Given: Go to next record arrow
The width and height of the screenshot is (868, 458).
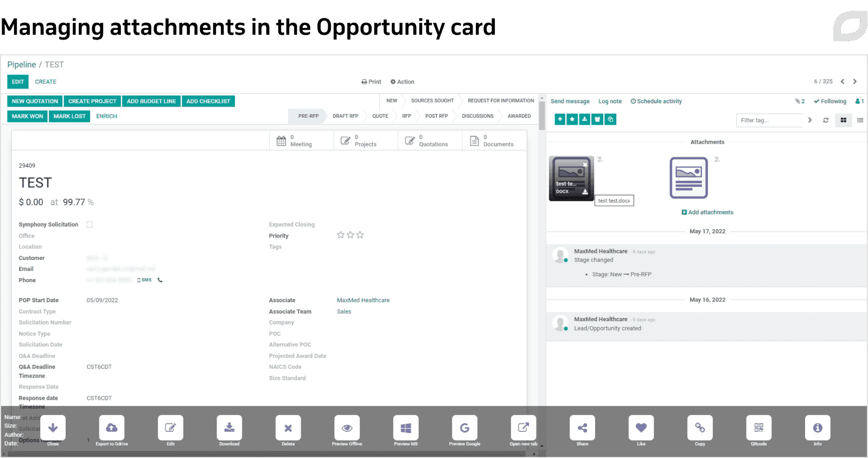Looking at the screenshot, I should (x=855, y=81).
